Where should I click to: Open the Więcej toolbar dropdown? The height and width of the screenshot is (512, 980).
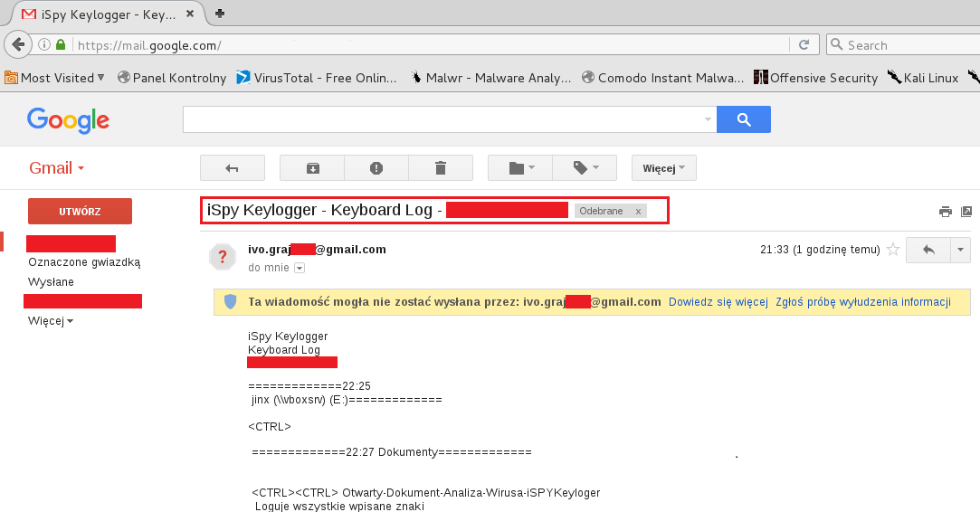[664, 167]
